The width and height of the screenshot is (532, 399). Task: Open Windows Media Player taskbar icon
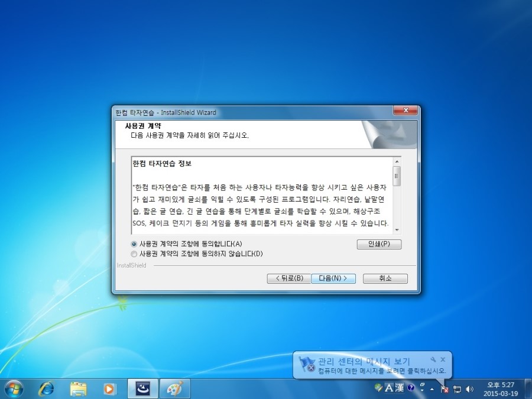click(109, 389)
